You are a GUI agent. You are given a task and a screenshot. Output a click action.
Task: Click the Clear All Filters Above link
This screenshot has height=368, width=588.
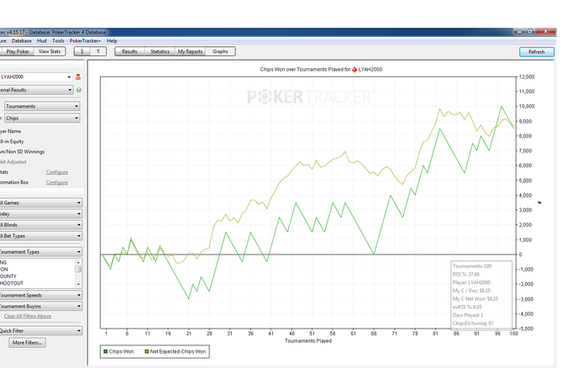coord(28,316)
